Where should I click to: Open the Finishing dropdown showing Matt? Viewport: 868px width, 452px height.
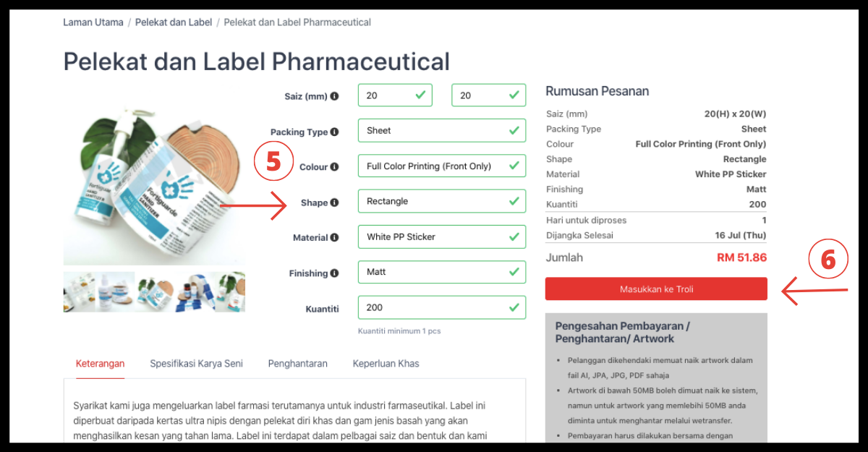click(x=441, y=272)
